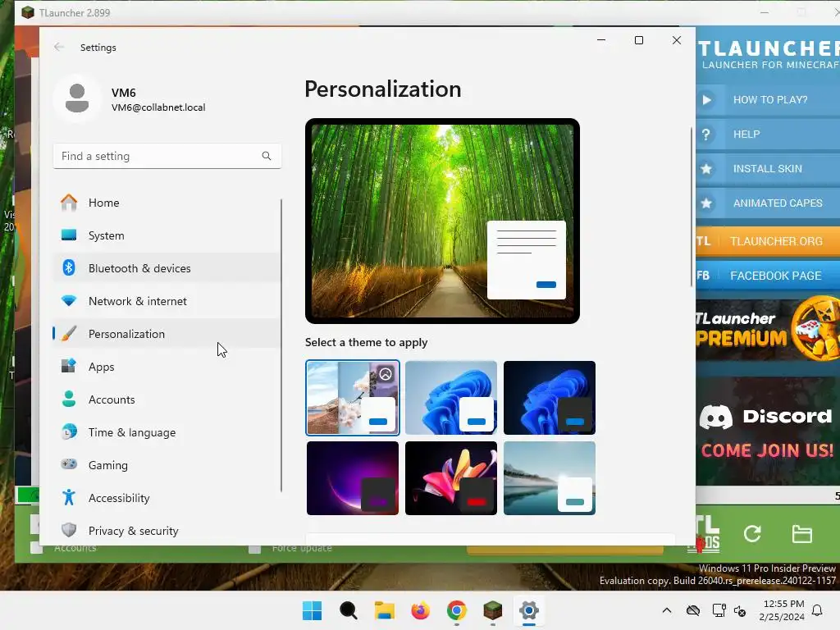Click the network display tray icon

[719, 610]
